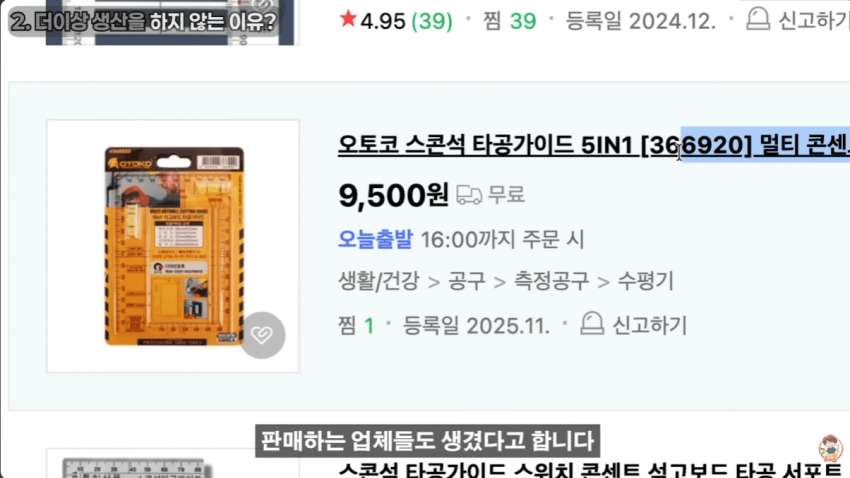This screenshot has width=850, height=478.
Task: Click the 9,500원 price text
Action: (394, 195)
